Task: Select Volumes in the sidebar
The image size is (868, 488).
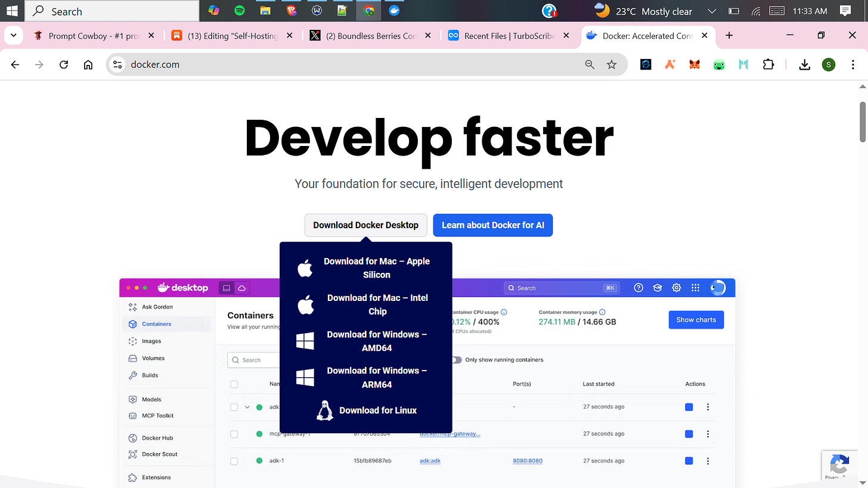Action: (153, 358)
